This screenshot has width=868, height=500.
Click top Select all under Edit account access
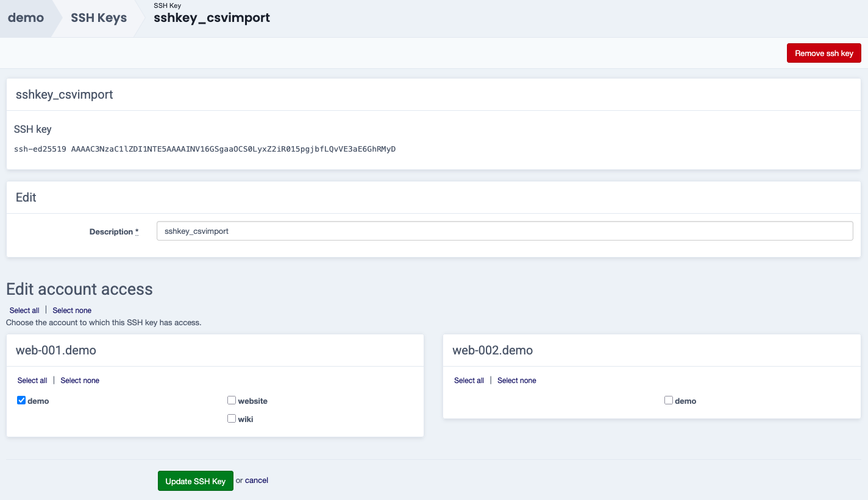(24, 311)
